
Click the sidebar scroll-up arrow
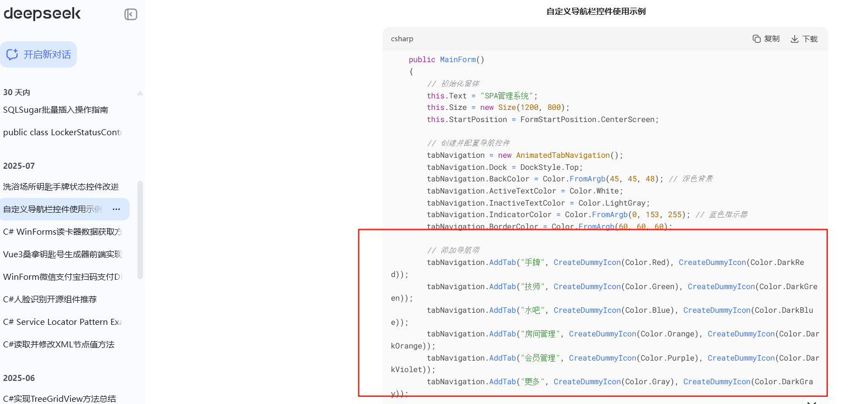point(140,93)
